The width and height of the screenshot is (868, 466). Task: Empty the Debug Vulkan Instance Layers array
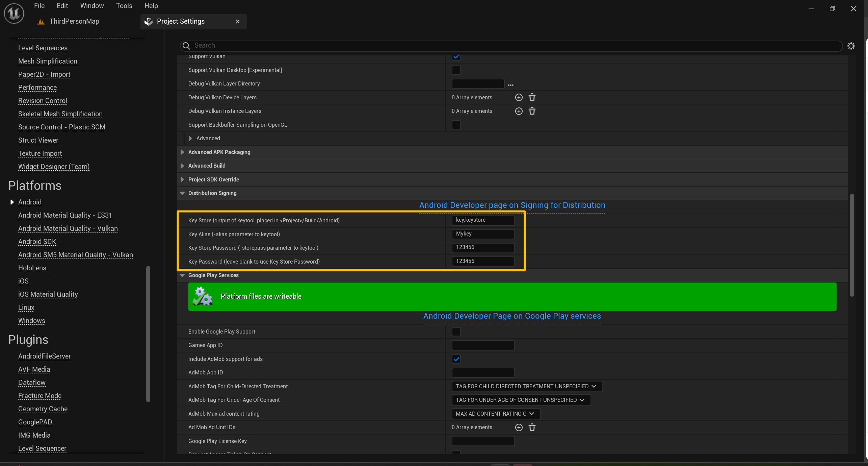pyautogui.click(x=532, y=111)
